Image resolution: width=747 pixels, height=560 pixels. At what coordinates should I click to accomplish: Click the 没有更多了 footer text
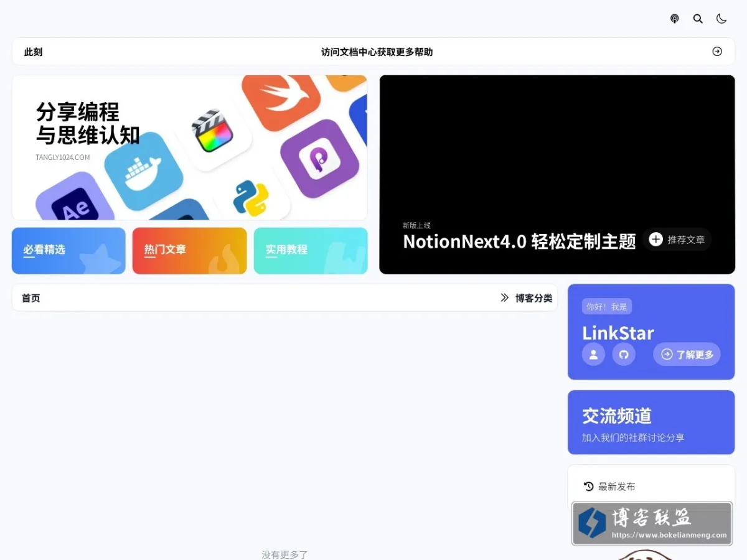[x=284, y=554]
